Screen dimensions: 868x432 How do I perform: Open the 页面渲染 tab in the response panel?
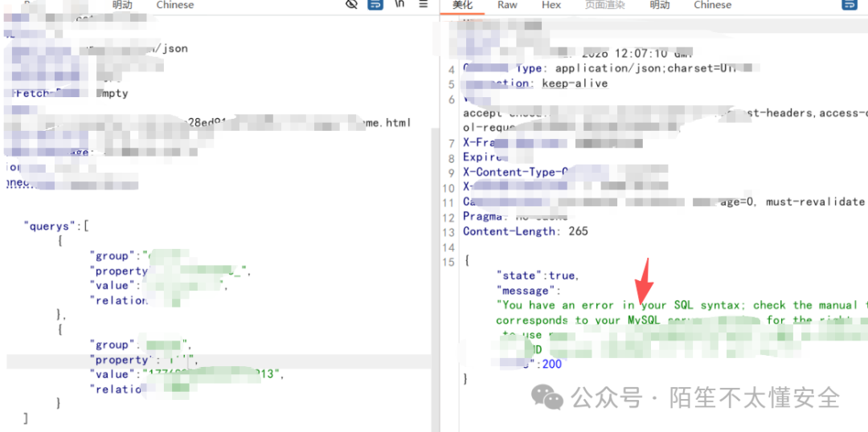[x=604, y=5]
